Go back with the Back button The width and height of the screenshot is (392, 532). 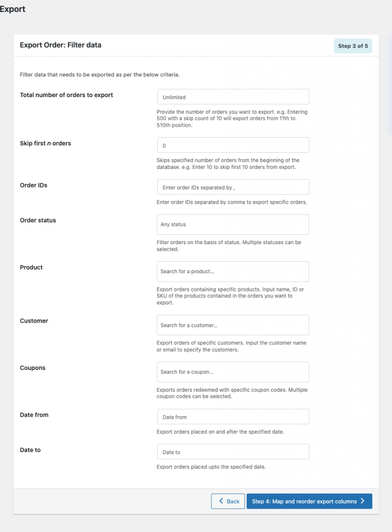point(228,501)
